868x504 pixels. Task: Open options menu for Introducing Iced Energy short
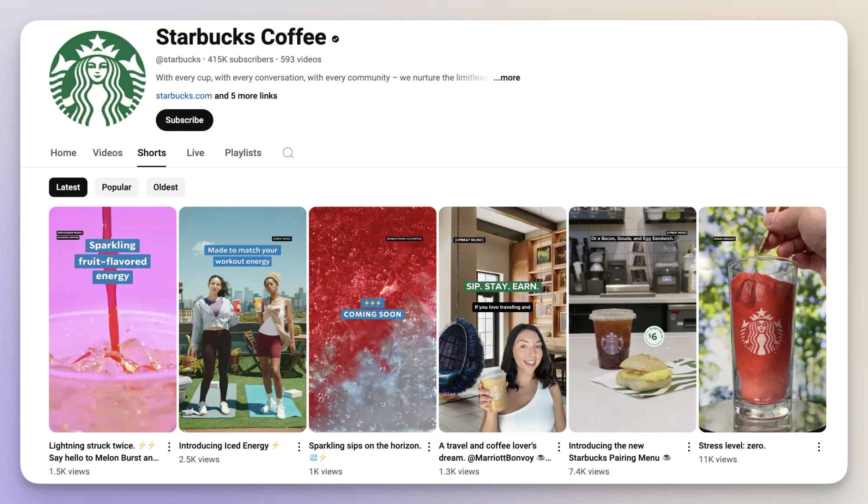pos(299,446)
